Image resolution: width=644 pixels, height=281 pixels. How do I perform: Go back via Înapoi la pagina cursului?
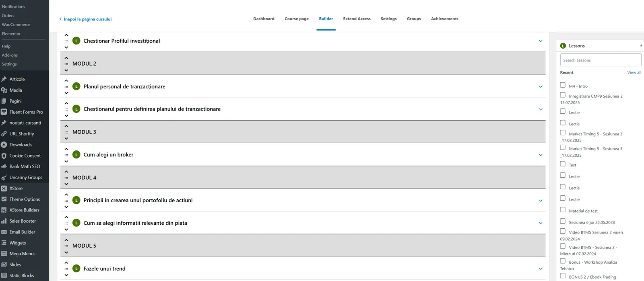pos(85,19)
